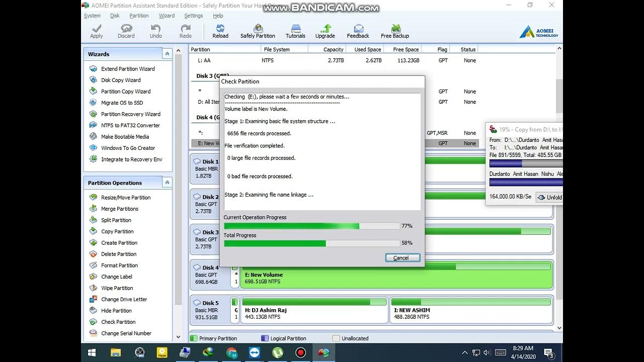Click the Upgrade toolbar icon

[325, 31]
